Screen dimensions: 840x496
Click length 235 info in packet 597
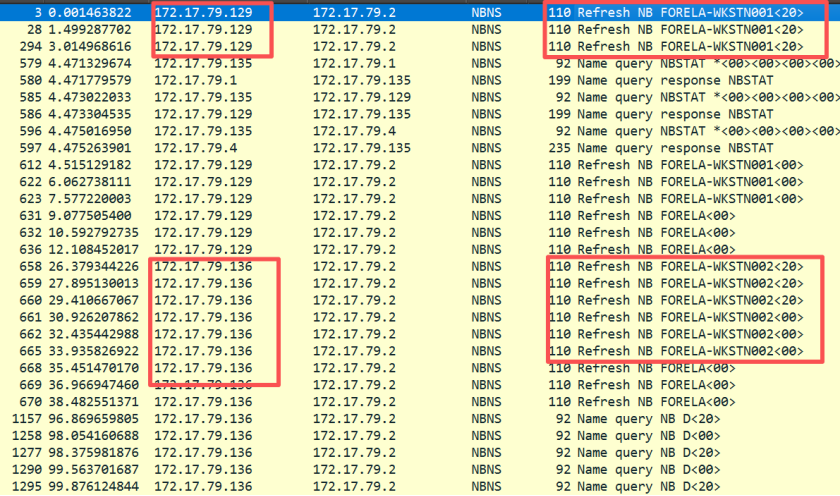559,148
